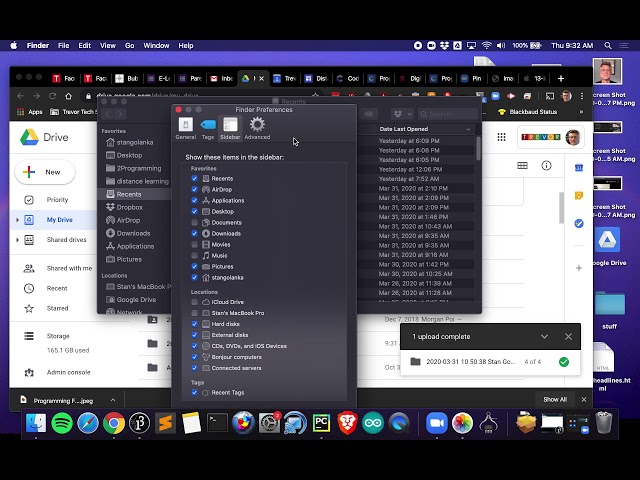The image size is (640, 480).
Task: Open Chrome's three-dot menu
Action: pos(582,96)
